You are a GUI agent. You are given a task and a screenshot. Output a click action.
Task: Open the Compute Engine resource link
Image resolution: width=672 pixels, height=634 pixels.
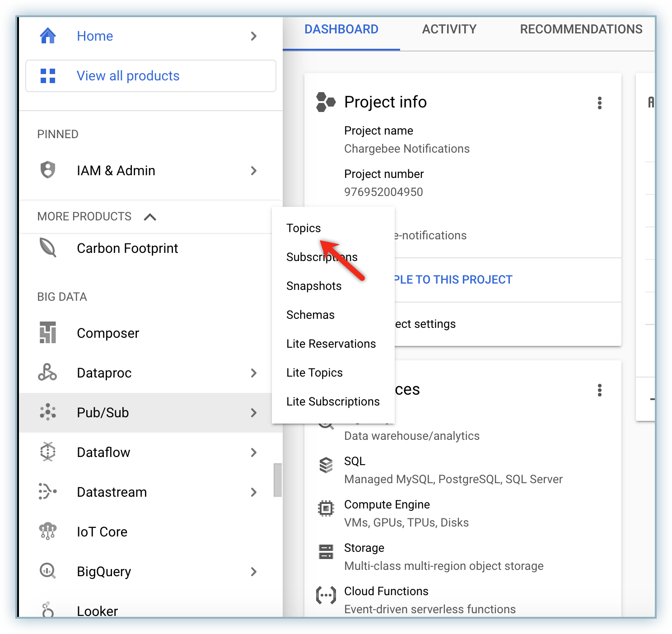coord(387,504)
